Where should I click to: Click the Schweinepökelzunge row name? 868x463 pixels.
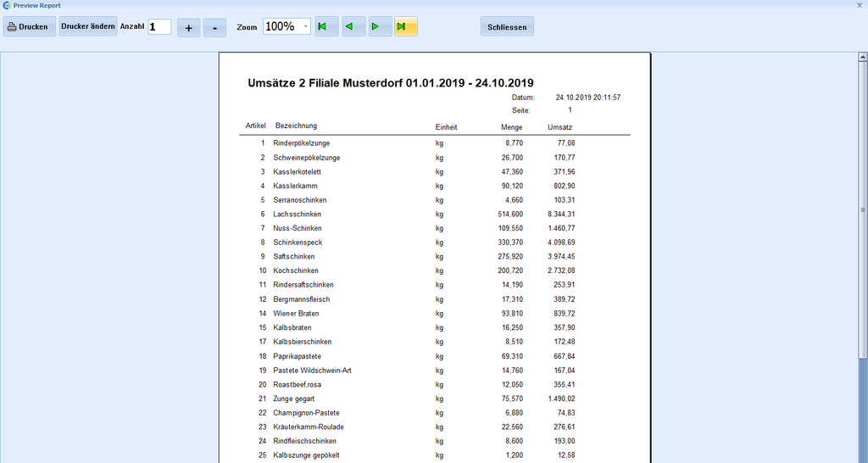[307, 158]
